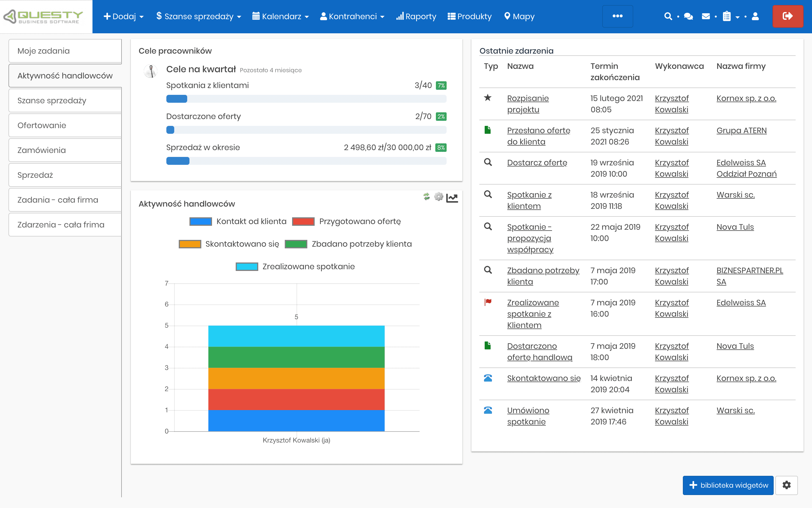
Task: Open Raporty in top navigation
Action: tap(416, 16)
